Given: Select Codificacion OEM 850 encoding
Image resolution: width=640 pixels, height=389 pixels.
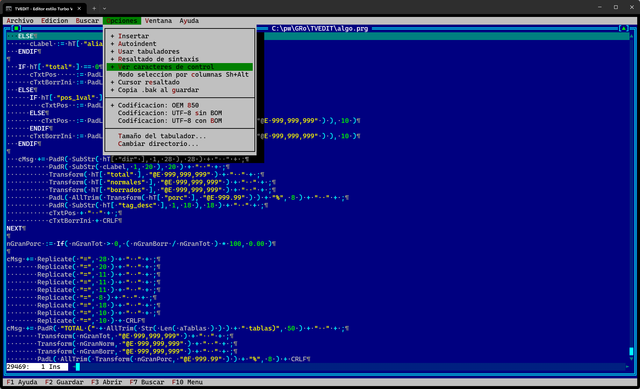Looking at the screenshot, I should point(180,105).
